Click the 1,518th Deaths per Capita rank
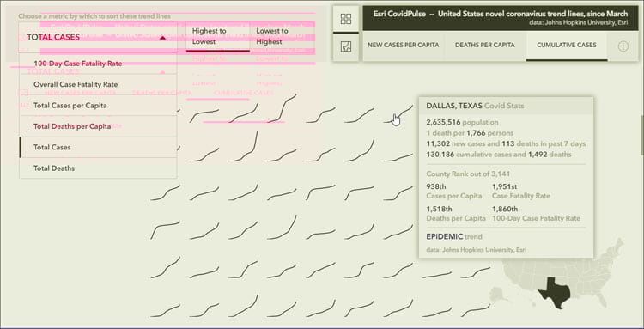Screen dimensions: 644x329 [456, 214]
